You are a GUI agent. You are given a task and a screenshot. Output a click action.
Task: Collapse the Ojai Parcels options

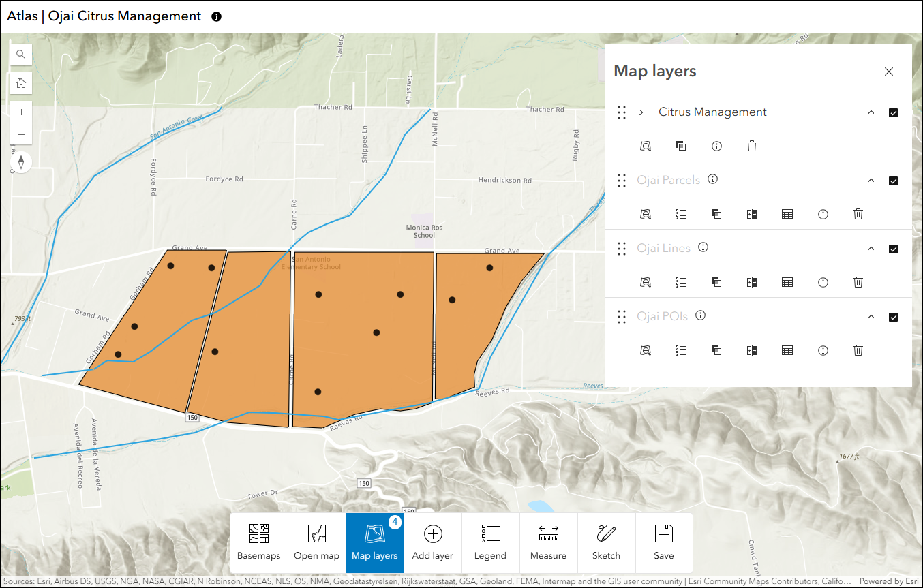(871, 181)
